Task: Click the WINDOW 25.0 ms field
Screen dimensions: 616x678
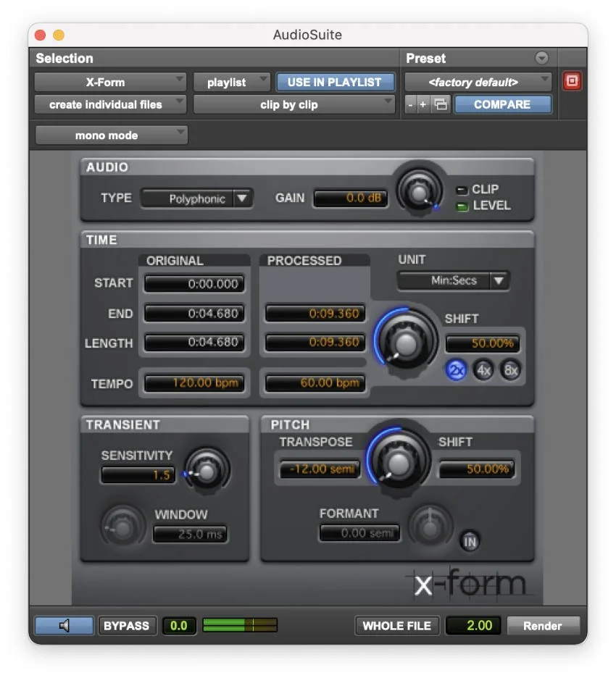Action: pyautogui.click(x=190, y=535)
